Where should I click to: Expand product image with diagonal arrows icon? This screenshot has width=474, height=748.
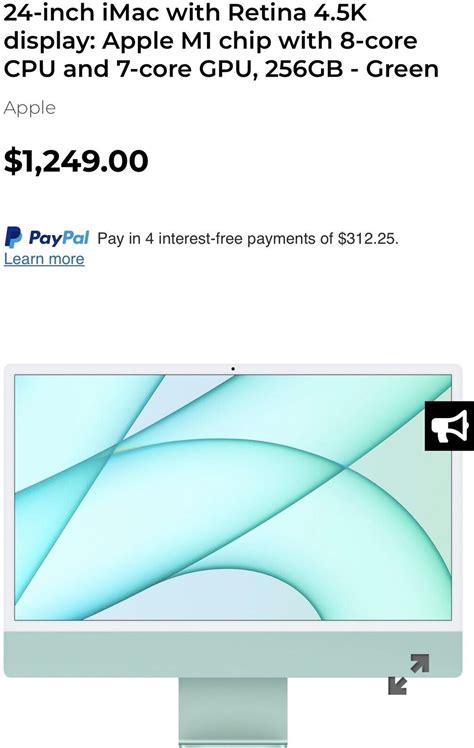[409, 674]
